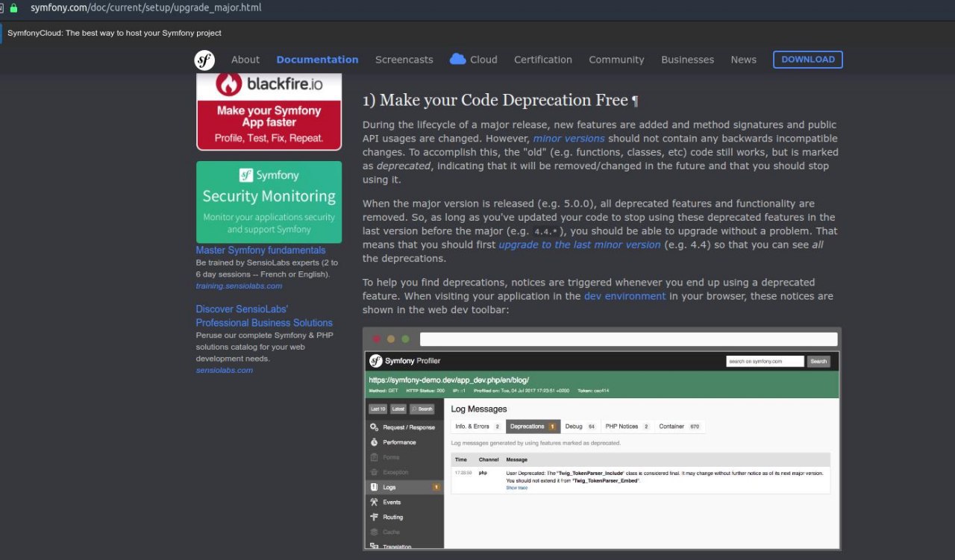Click the Routing icon in profiler sidebar
Image resolution: width=955 pixels, height=560 pixels.
coord(375,517)
